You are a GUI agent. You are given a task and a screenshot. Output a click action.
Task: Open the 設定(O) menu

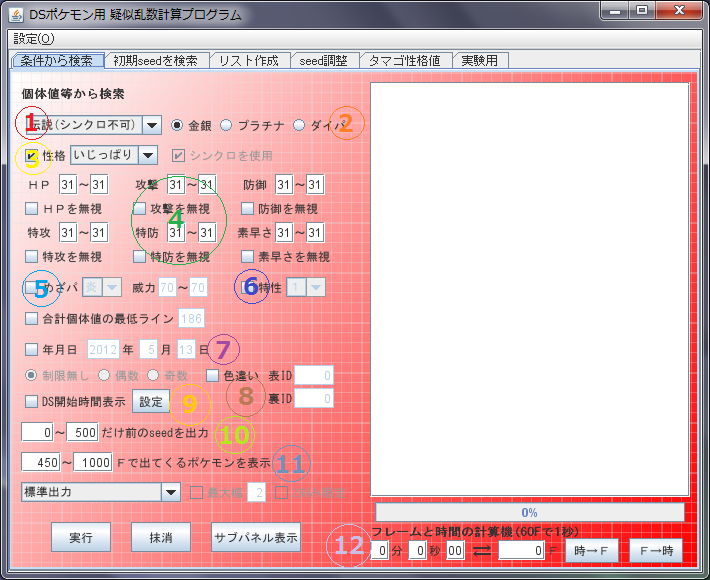coord(34,39)
